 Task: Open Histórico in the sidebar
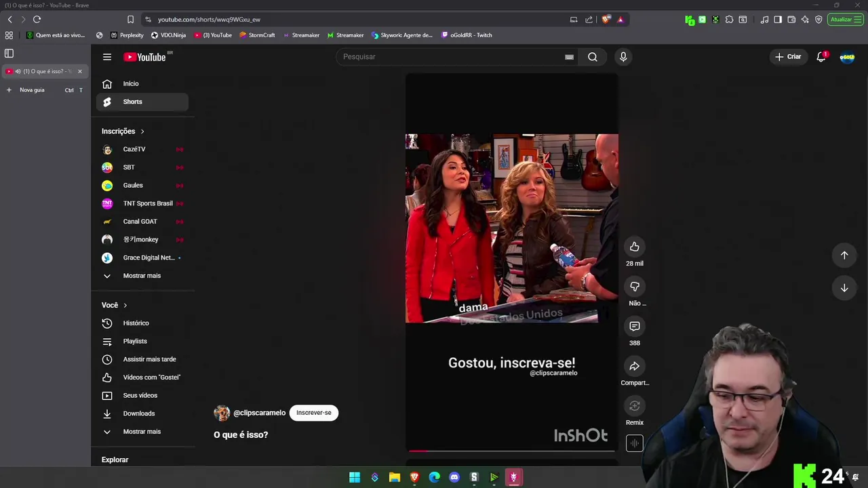[142, 323]
